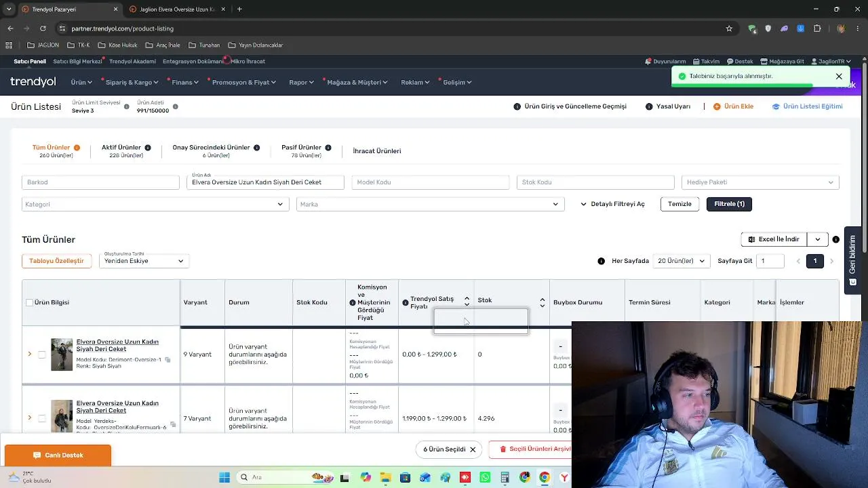Image resolution: width=868 pixels, height=488 pixels.
Task: Click Temizle to clear filters
Action: (x=679, y=204)
